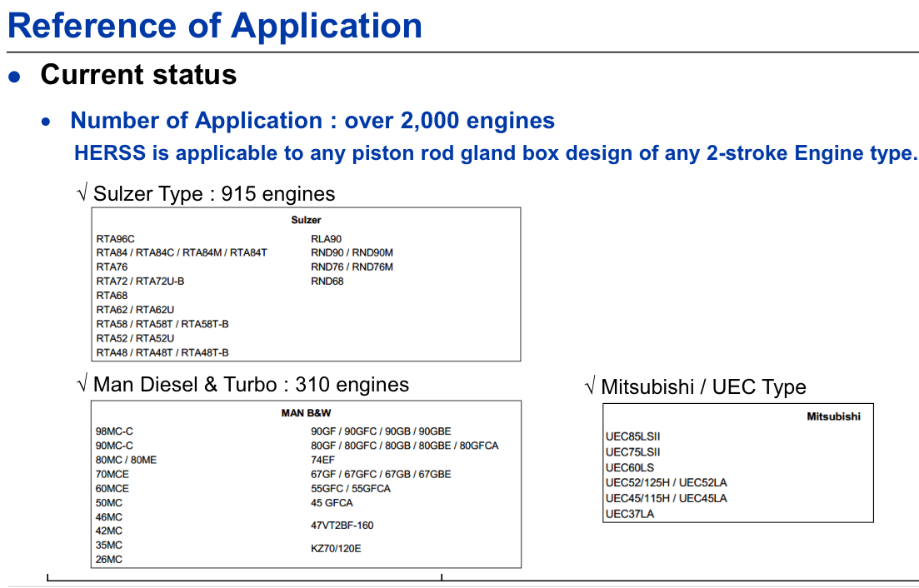Click the '90MC-C' entry

(x=114, y=446)
